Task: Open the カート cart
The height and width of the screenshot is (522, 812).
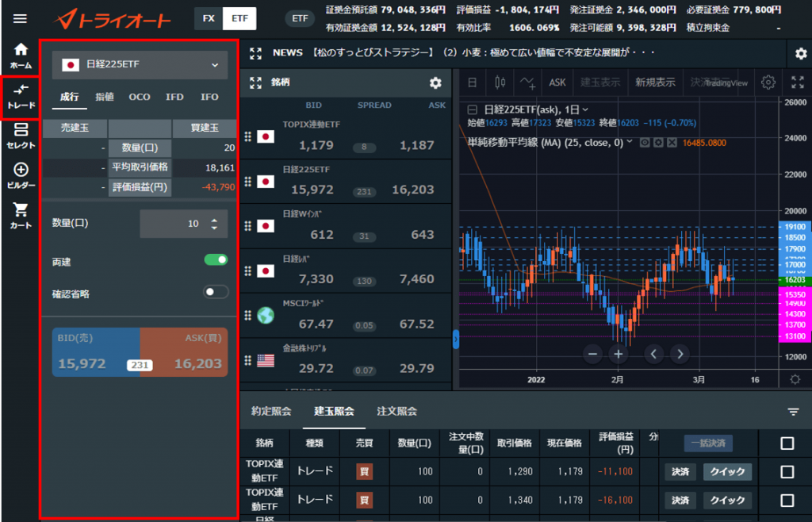Action: tap(21, 216)
